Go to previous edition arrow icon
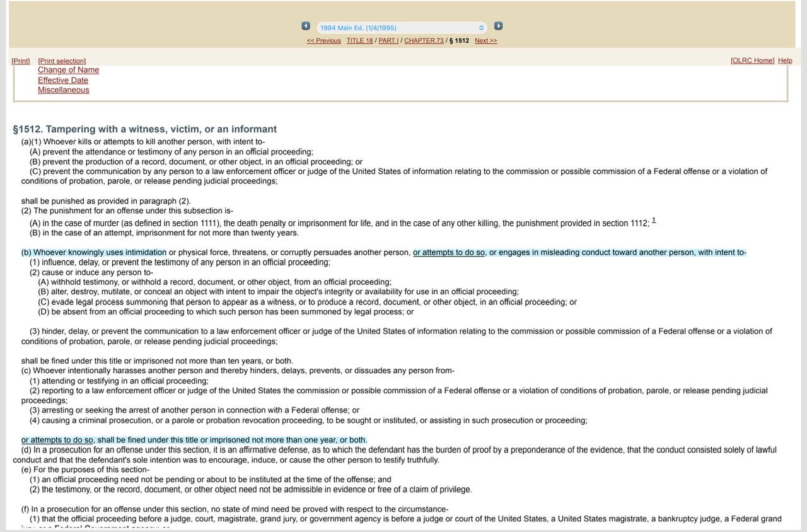The height and width of the screenshot is (532, 807). [306, 26]
